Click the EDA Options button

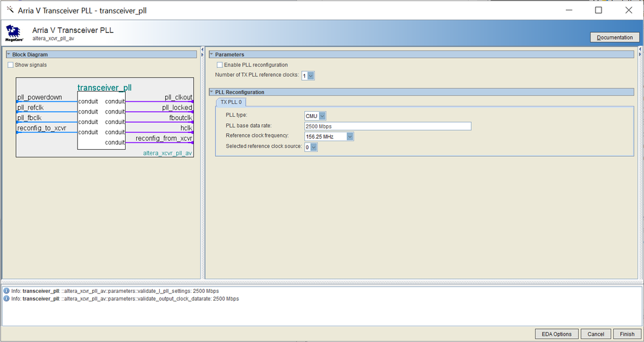pos(556,334)
